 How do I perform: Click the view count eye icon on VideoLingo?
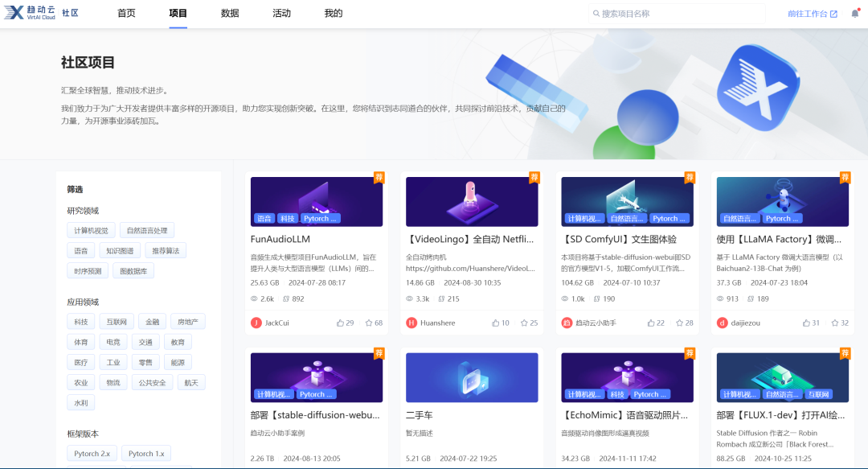[x=410, y=298]
